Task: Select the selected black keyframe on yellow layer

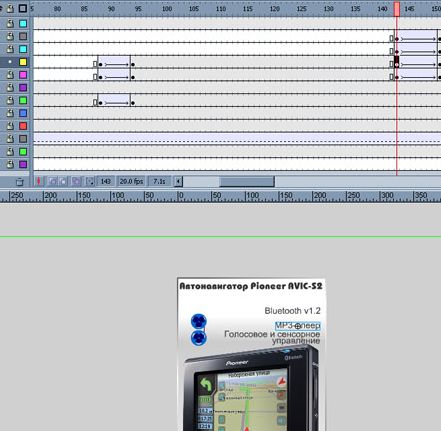Action: pos(397,62)
